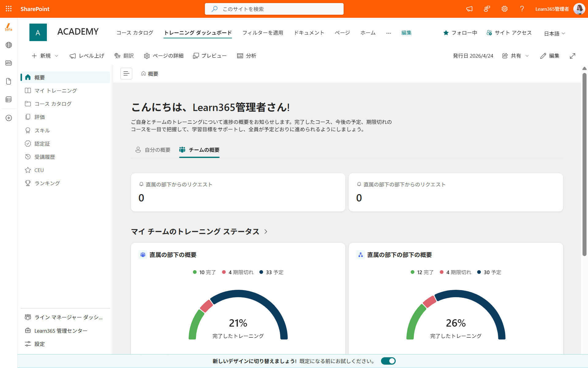588x368 pixels.
Task: Collapse the navigation with the hamburger button
Action: 126,74
